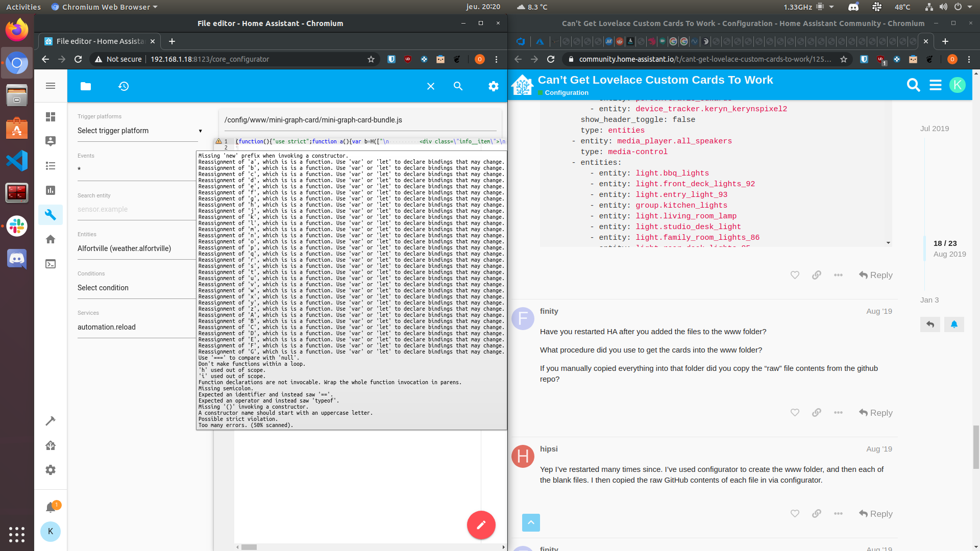Image resolution: width=980 pixels, height=551 pixels.
Task: Open File editor settings gear
Action: 494,86
